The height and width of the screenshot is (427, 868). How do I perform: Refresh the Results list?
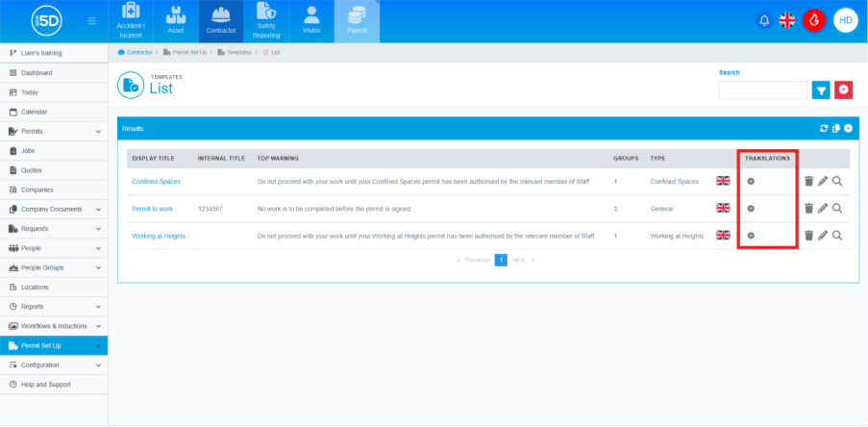[x=823, y=128]
